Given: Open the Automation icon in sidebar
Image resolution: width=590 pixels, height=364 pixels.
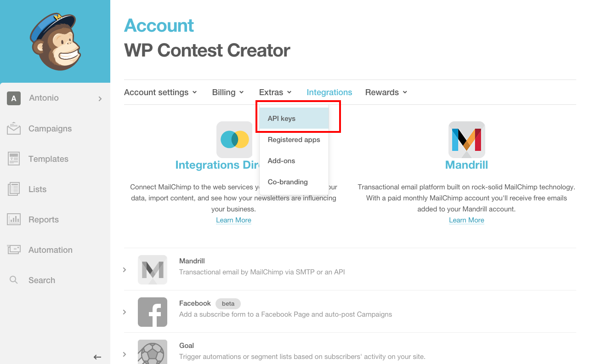Looking at the screenshot, I should coord(14,250).
